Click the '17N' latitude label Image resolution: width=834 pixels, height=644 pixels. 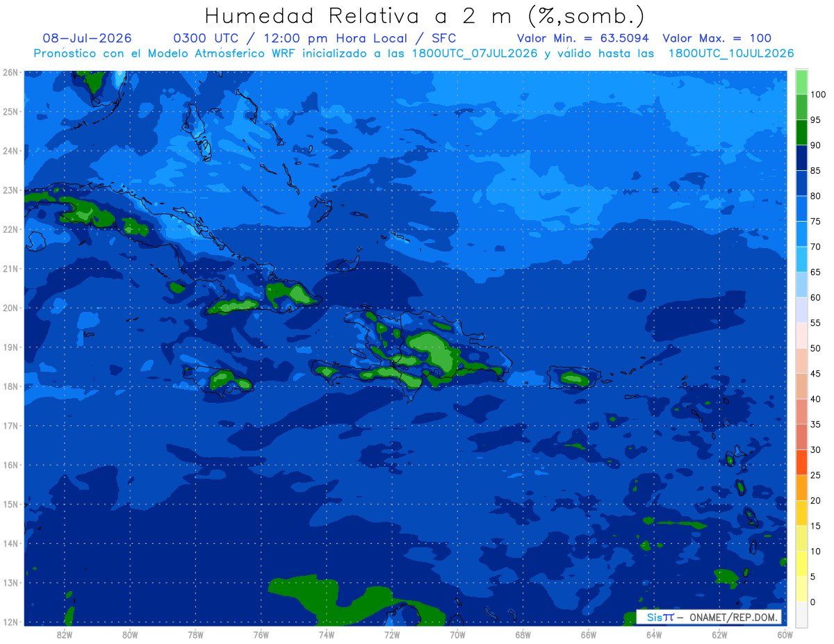coord(10,426)
